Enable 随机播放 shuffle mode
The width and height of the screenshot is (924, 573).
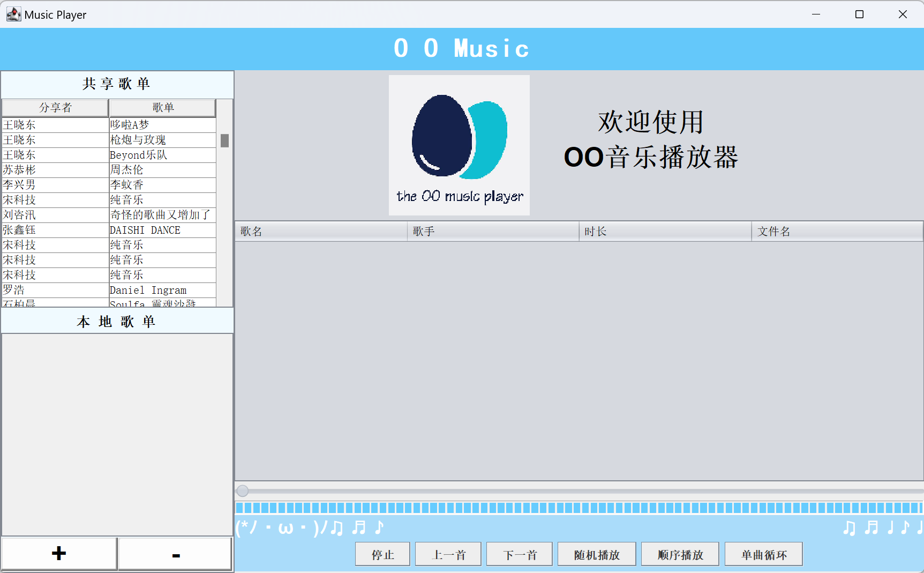tap(596, 554)
